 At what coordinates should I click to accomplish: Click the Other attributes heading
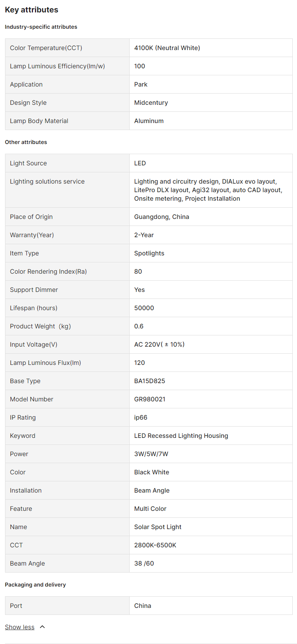point(26,142)
